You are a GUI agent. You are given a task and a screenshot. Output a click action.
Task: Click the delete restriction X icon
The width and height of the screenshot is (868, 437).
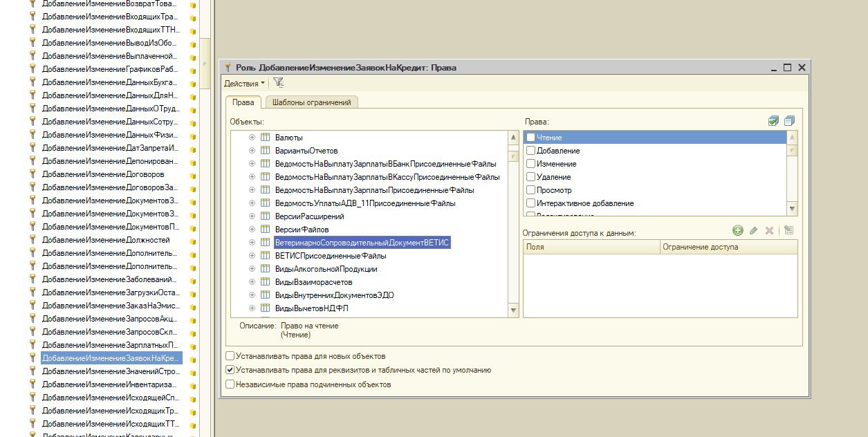769,230
